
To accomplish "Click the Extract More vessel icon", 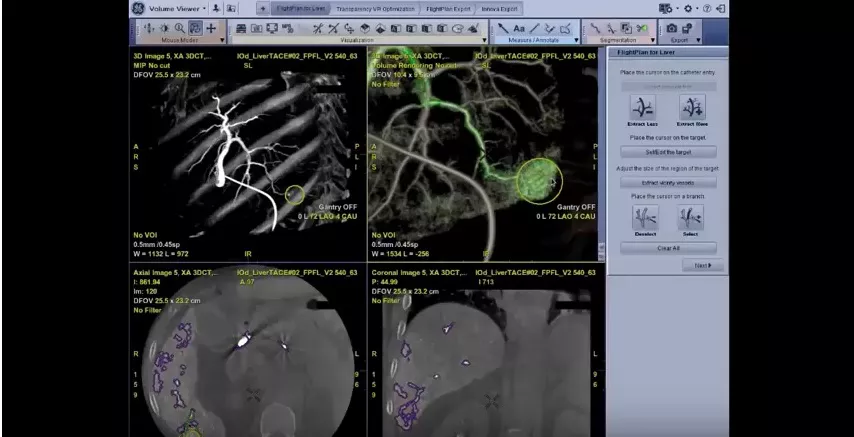I will coord(692,107).
